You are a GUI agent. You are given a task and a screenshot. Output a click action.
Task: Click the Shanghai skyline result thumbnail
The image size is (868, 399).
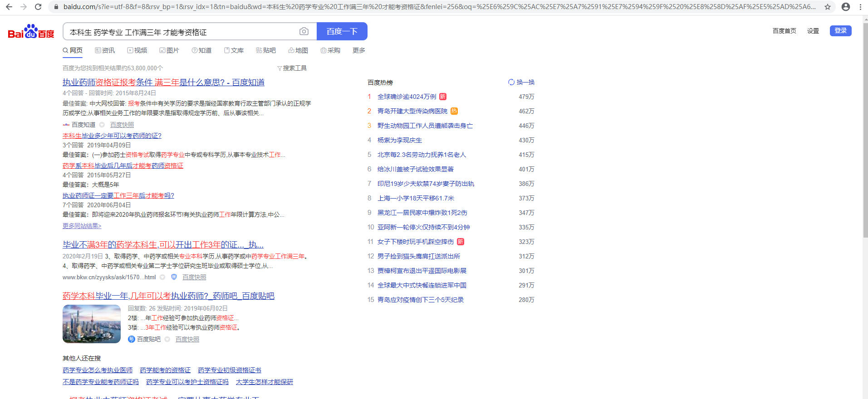click(92, 324)
